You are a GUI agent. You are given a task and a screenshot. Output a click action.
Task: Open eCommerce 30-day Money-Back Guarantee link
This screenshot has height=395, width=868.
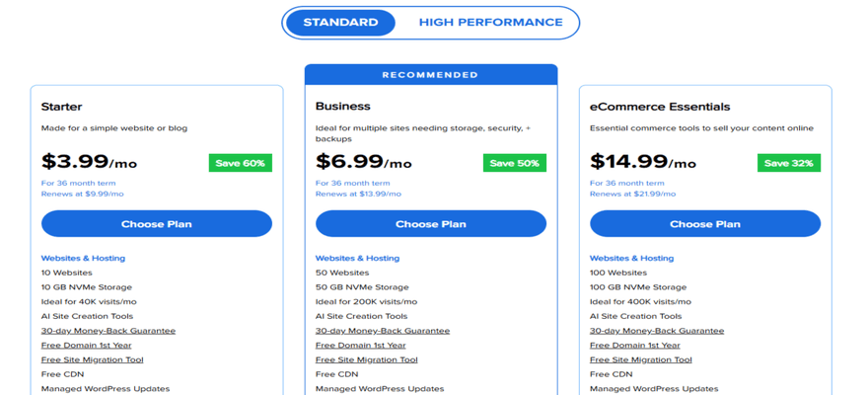pyautogui.click(x=657, y=331)
